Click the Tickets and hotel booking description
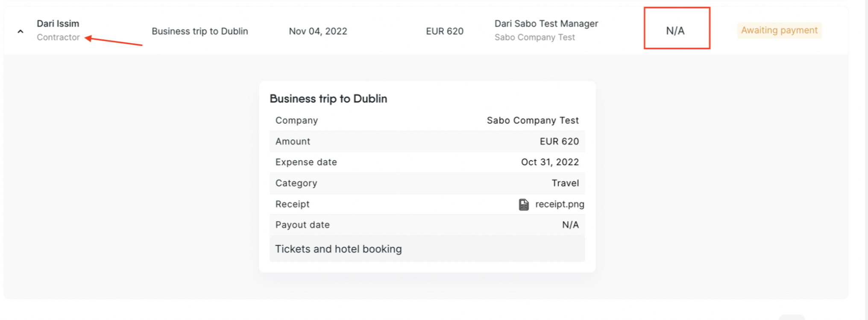The image size is (868, 320). [338, 249]
